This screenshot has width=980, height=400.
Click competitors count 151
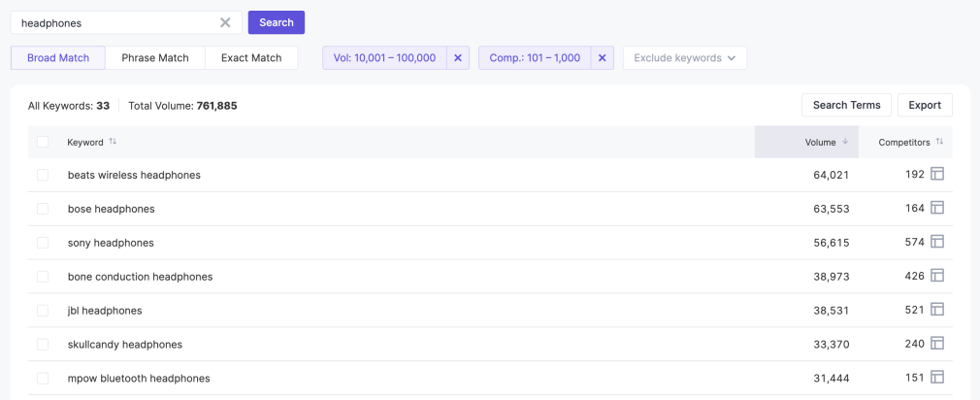coord(914,378)
